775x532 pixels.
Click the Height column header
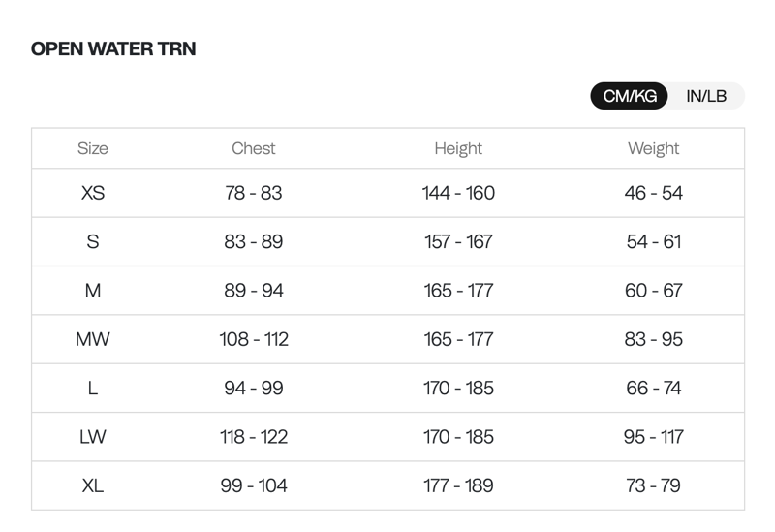point(458,148)
